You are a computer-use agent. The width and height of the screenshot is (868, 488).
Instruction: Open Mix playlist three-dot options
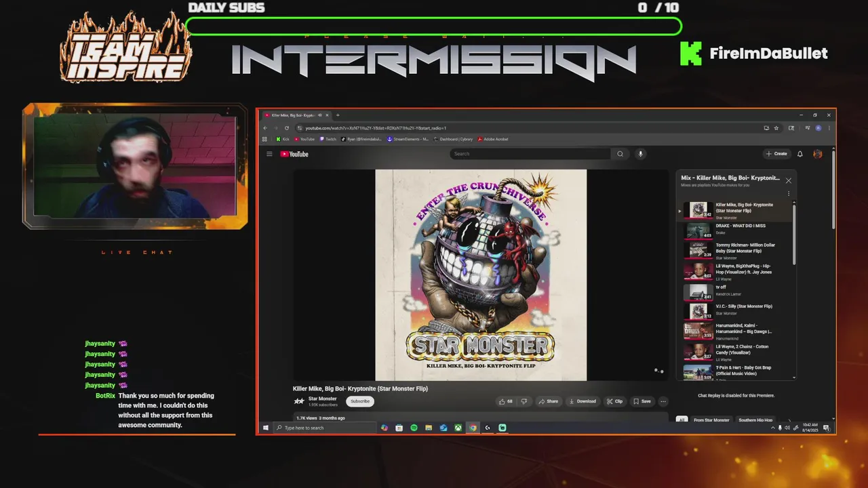click(788, 194)
